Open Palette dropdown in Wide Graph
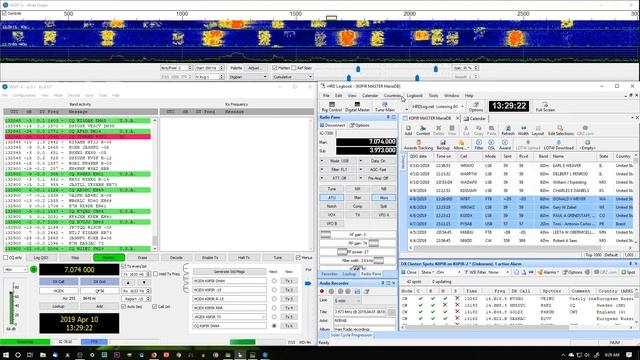 248,77
